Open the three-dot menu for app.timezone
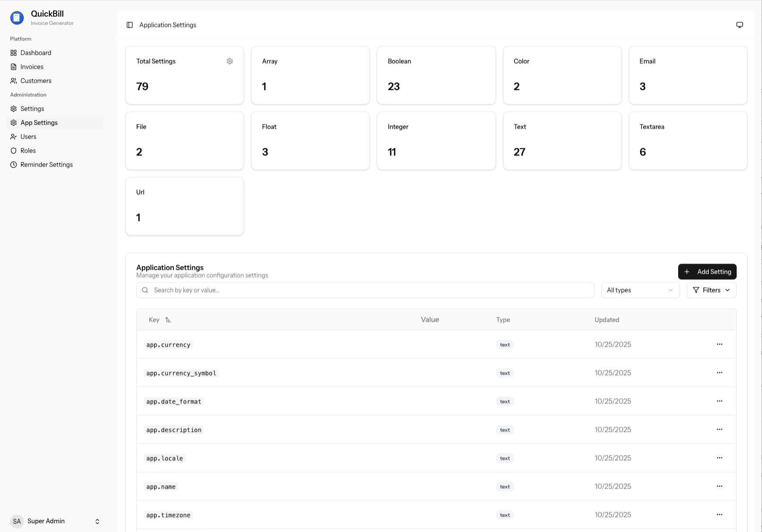This screenshot has height=532, width=762. coord(719,515)
